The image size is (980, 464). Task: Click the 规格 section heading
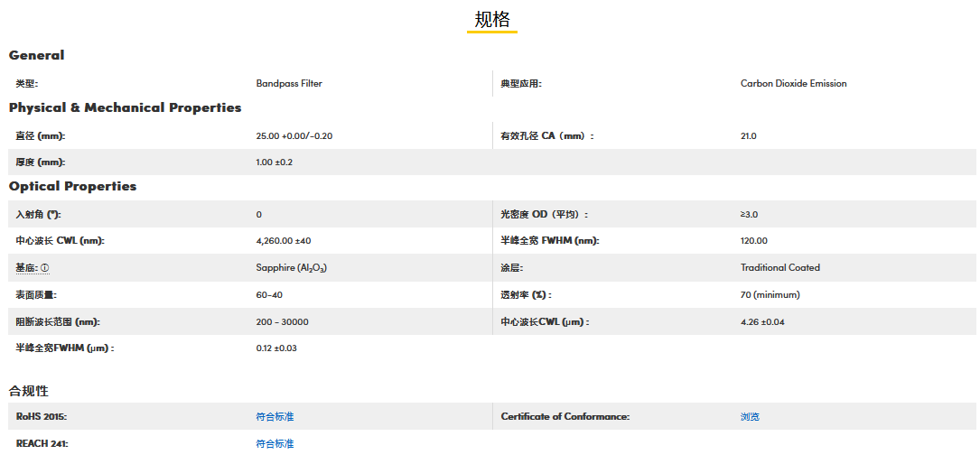(492, 20)
